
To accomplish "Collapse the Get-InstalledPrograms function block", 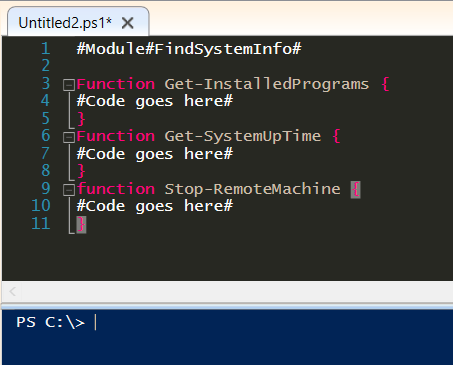I will tap(69, 85).
